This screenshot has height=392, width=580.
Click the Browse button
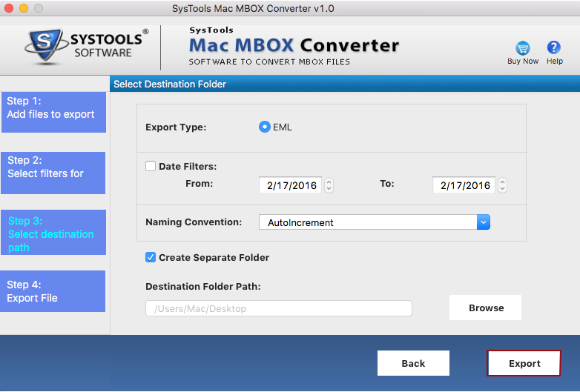click(x=485, y=308)
